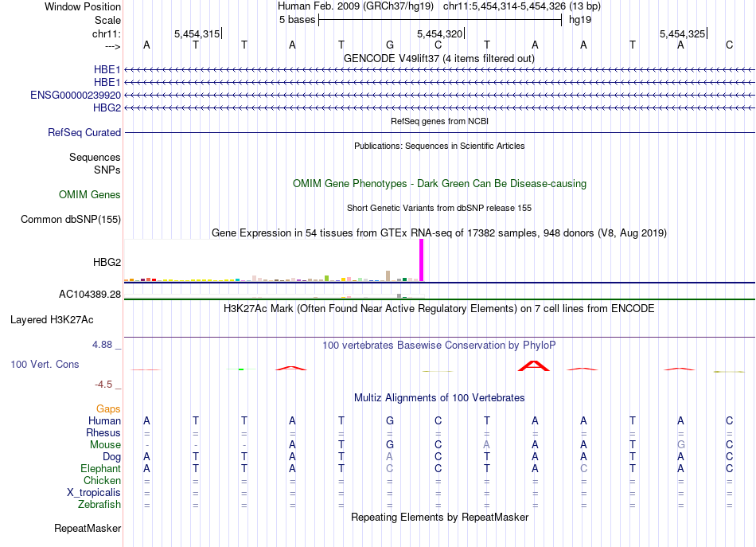Open the RefSeq Curated track label
Screen dimensions: 756x547
(x=84, y=133)
